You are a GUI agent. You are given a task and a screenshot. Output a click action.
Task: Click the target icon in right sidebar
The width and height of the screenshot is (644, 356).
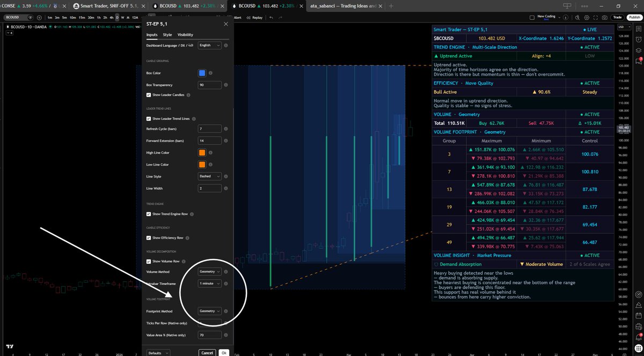click(639, 294)
